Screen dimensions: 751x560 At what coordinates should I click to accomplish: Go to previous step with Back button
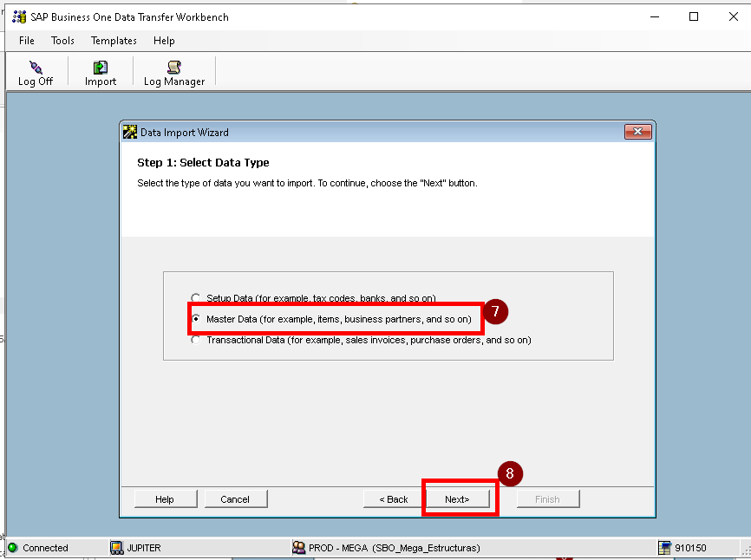click(394, 498)
